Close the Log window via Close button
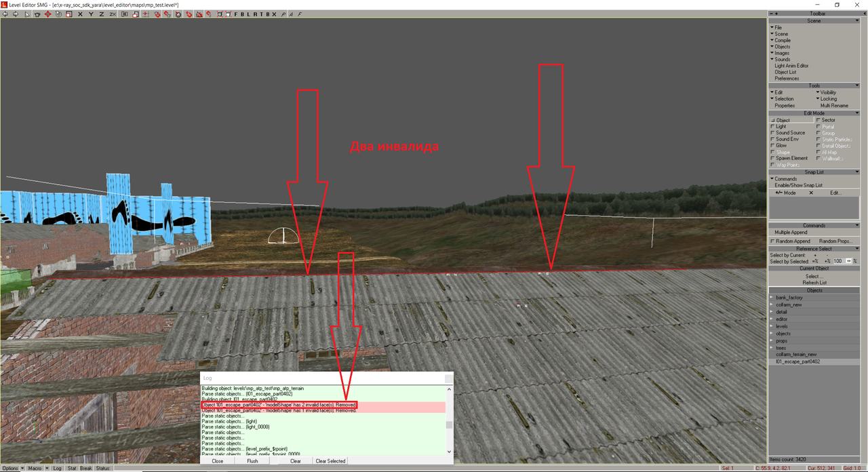This screenshot has width=868, height=472. [x=218, y=461]
